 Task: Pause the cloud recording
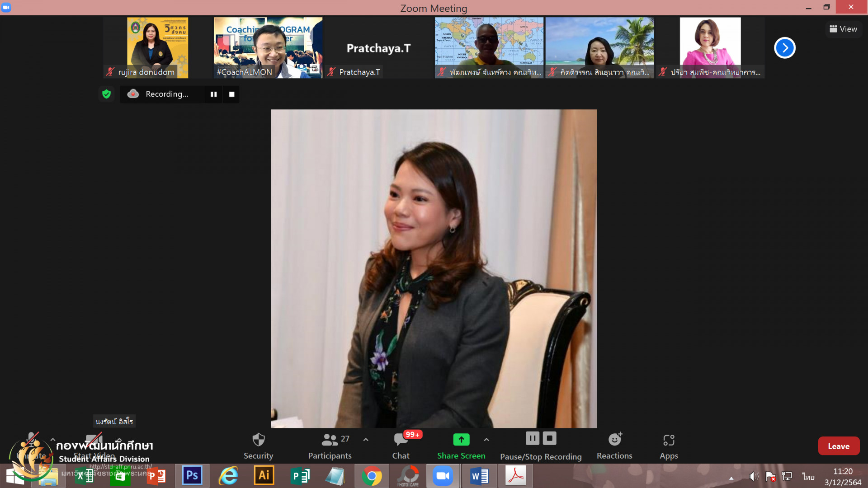[x=213, y=94]
